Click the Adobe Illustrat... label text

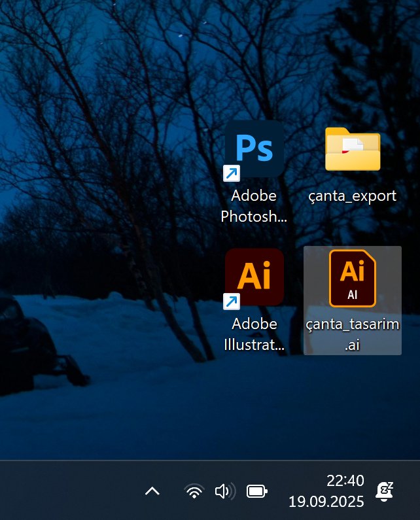pyautogui.click(x=254, y=334)
